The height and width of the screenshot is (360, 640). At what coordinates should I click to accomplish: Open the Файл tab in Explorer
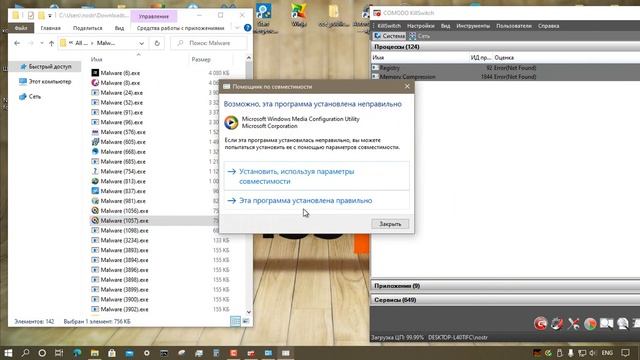click(x=20, y=28)
